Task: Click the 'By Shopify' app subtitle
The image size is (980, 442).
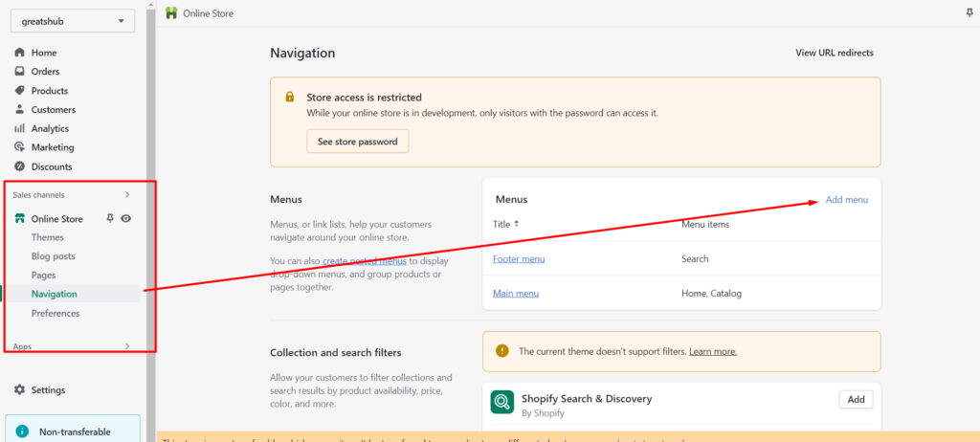Action: pyautogui.click(x=544, y=413)
